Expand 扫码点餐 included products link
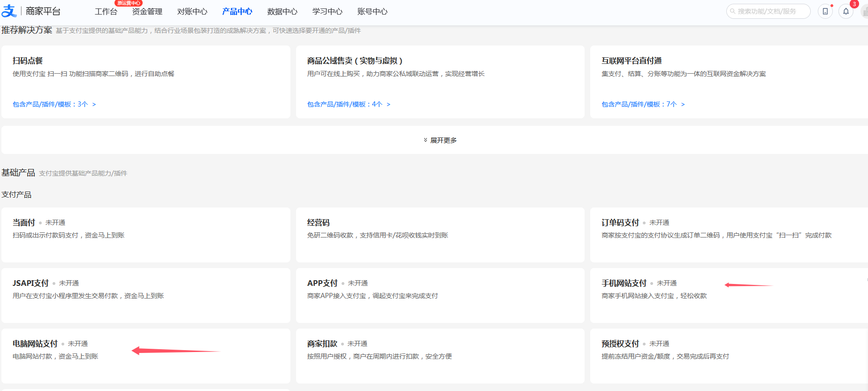This screenshot has height=391, width=868. (x=54, y=104)
